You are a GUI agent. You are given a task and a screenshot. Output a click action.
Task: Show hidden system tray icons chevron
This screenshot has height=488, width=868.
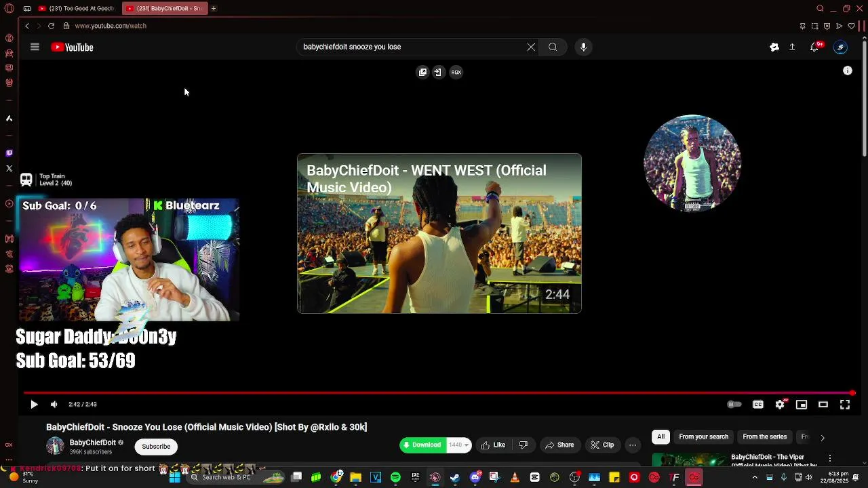click(x=755, y=477)
